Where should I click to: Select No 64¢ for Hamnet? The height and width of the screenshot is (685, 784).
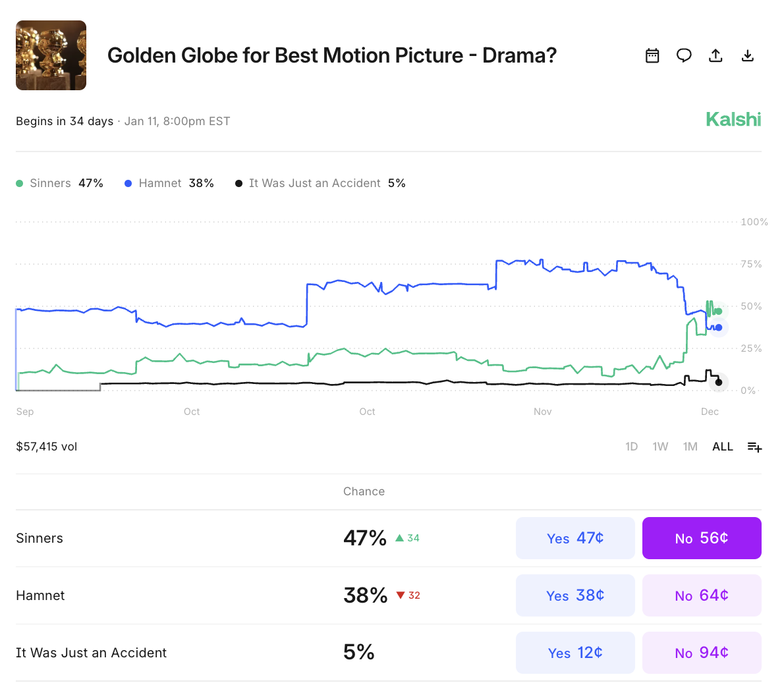702,595
